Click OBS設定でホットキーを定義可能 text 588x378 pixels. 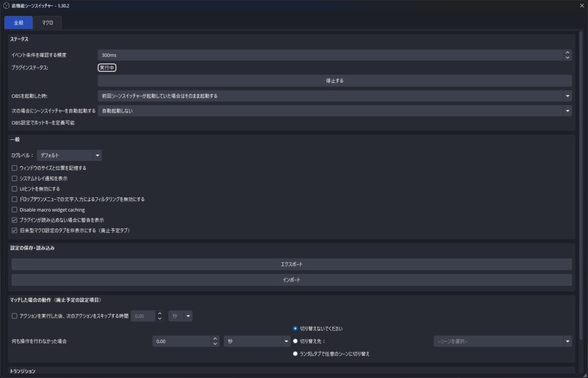coord(43,123)
